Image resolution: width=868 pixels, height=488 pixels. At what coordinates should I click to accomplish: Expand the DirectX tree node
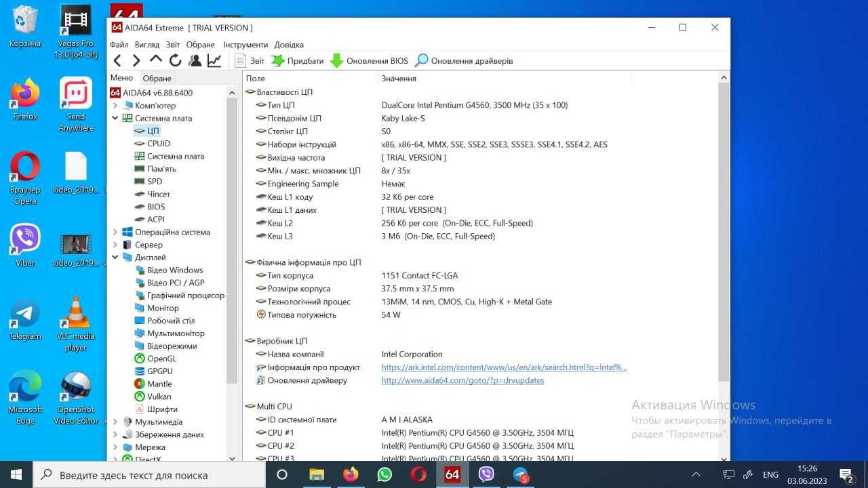(x=115, y=460)
